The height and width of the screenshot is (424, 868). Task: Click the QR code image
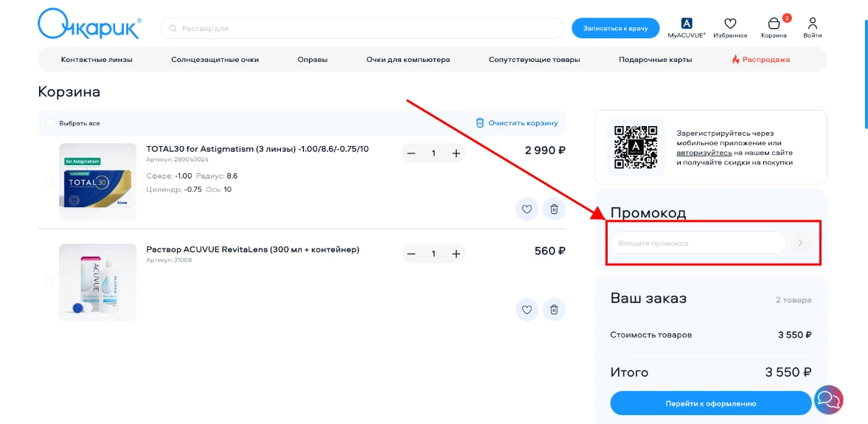pyautogui.click(x=636, y=147)
